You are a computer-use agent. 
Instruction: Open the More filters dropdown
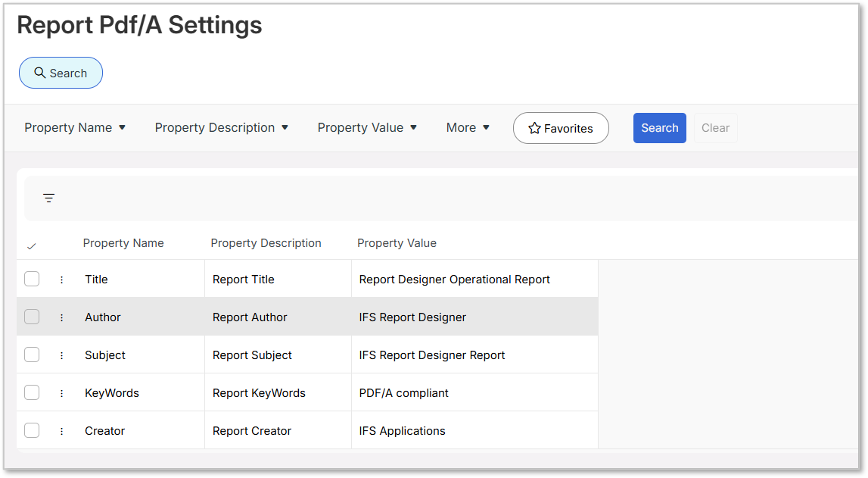click(468, 128)
